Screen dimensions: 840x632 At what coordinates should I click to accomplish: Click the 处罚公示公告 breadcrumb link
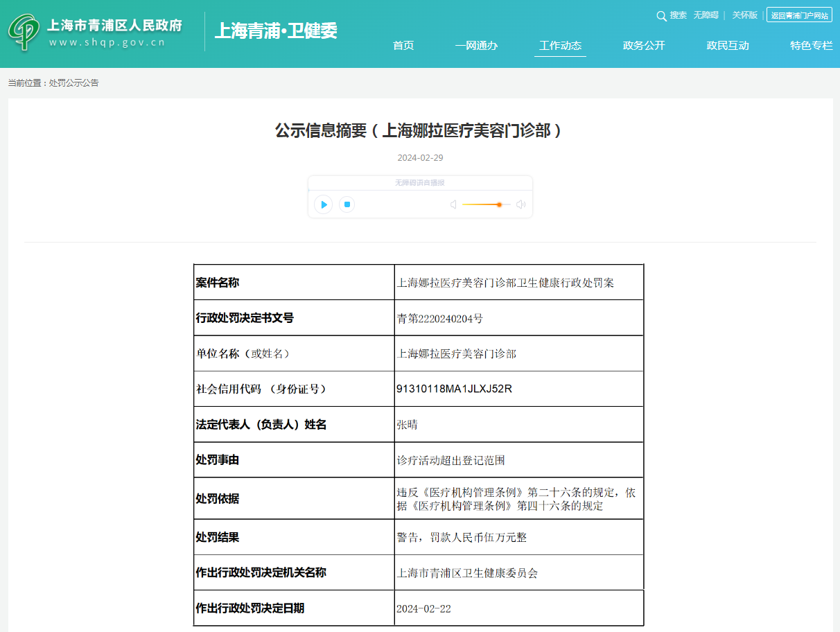[x=74, y=83]
